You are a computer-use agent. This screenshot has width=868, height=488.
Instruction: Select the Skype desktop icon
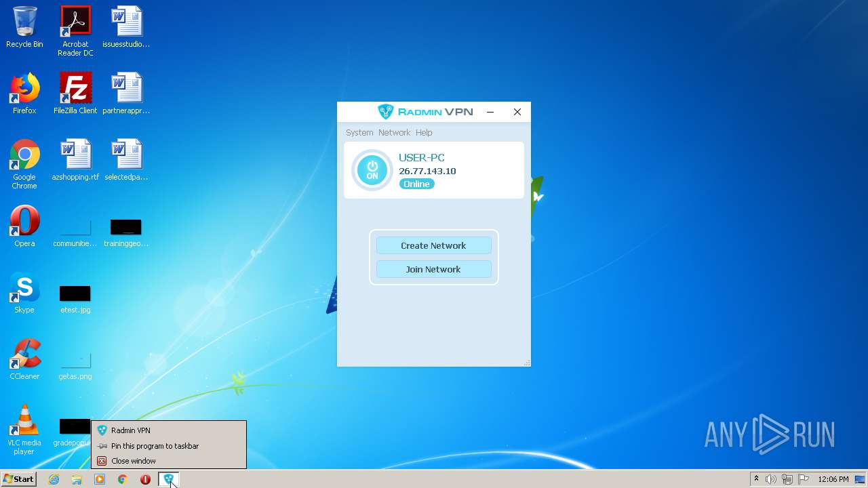pos(24,293)
